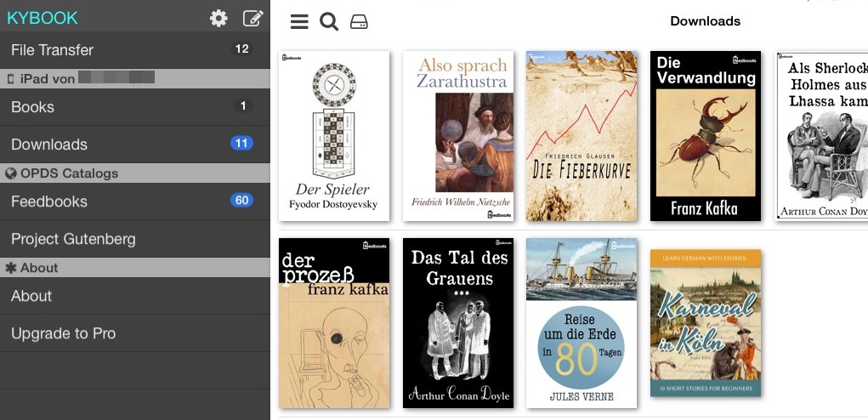Open the About menu item
The width and height of the screenshot is (868, 420).
pos(135,296)
